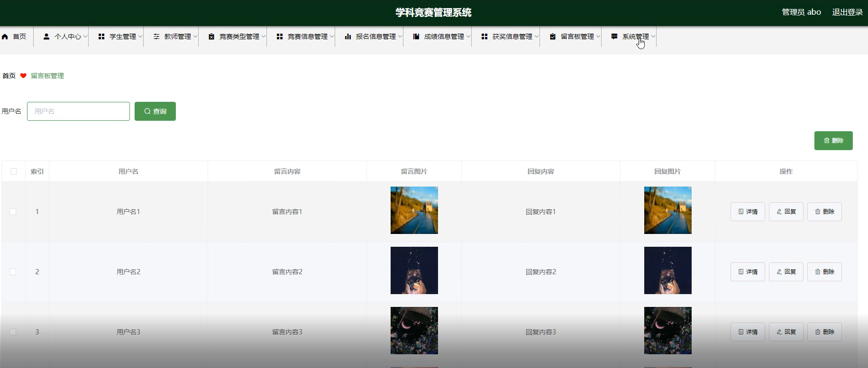Toggle the select-all checkbox in the table header
The height and width of the screenshot is (368, 868).
coord(14,171)
